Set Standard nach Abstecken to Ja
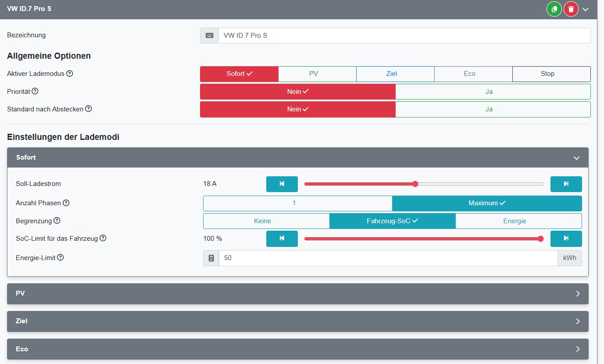 pos(493,109)
